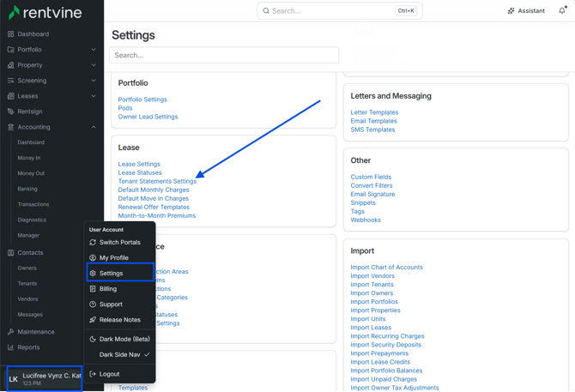575x392 pixels.
Task: Click the Assistant sparkle icon
Action: pos(511,11)
